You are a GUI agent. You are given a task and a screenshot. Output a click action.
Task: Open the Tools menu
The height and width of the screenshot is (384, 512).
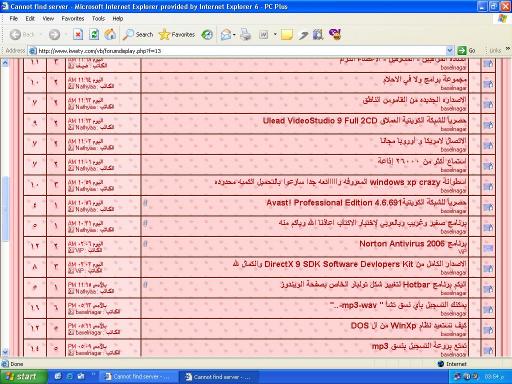[98, 19]
